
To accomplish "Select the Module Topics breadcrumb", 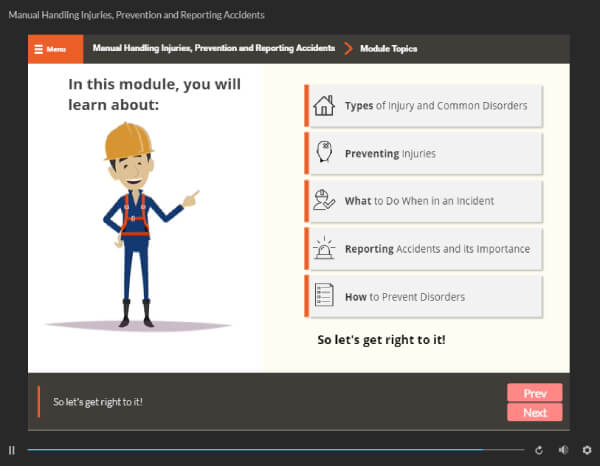I will point(388,49).
